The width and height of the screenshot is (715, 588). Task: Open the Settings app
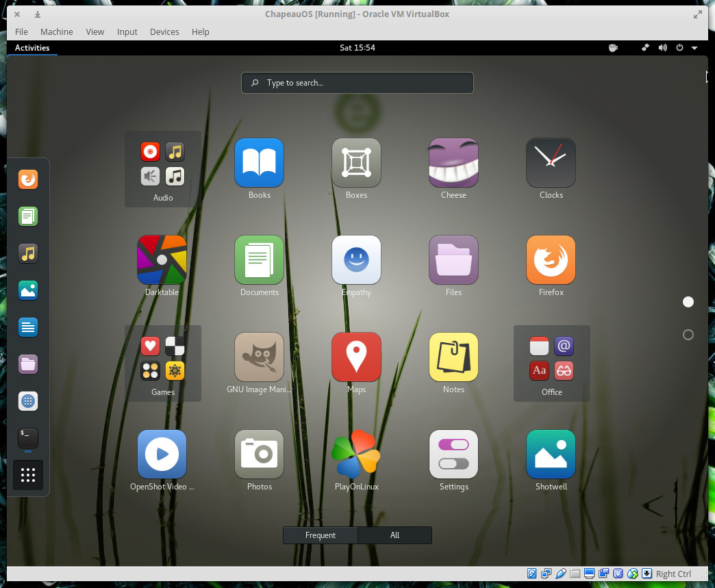tap(453, 454)
